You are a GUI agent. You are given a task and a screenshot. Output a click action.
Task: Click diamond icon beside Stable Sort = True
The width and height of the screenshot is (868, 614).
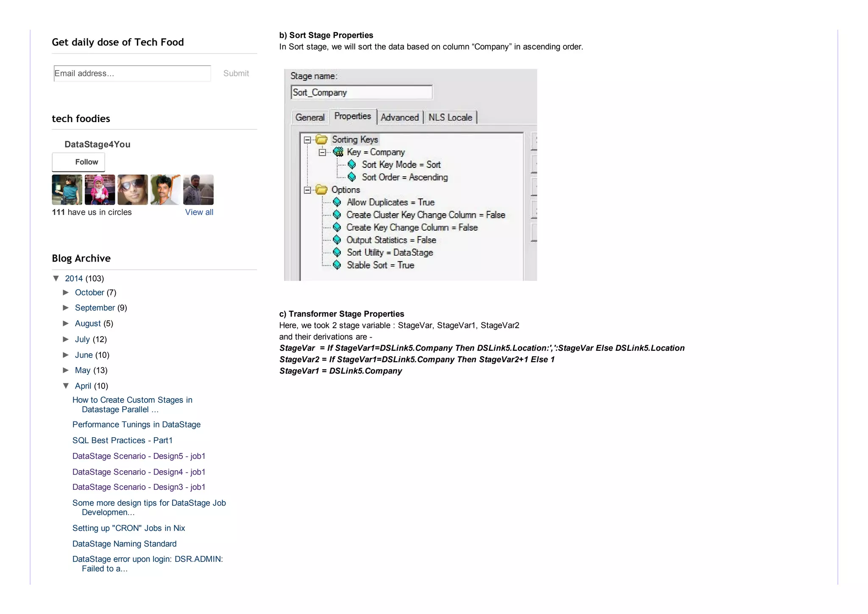coord(337,265)
